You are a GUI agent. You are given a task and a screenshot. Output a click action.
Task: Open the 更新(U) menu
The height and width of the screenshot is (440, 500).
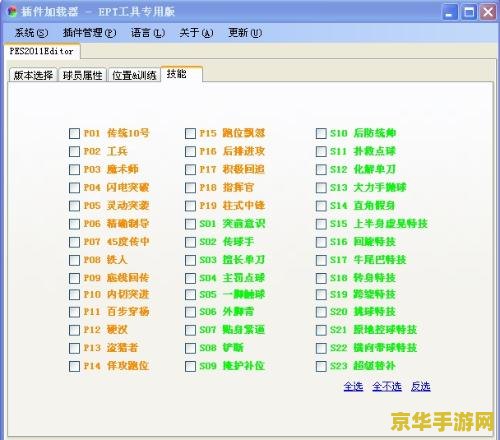[x=245, y=33]
